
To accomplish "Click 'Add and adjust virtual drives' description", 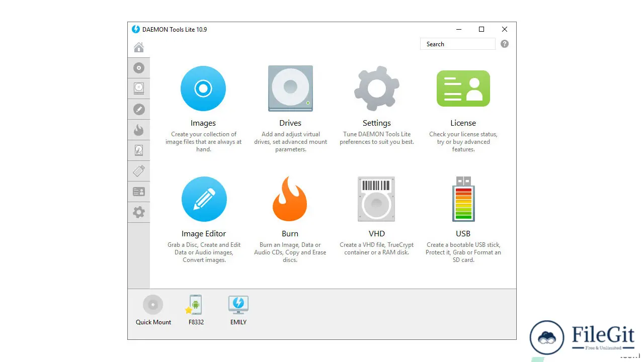I will pos(291,142).
